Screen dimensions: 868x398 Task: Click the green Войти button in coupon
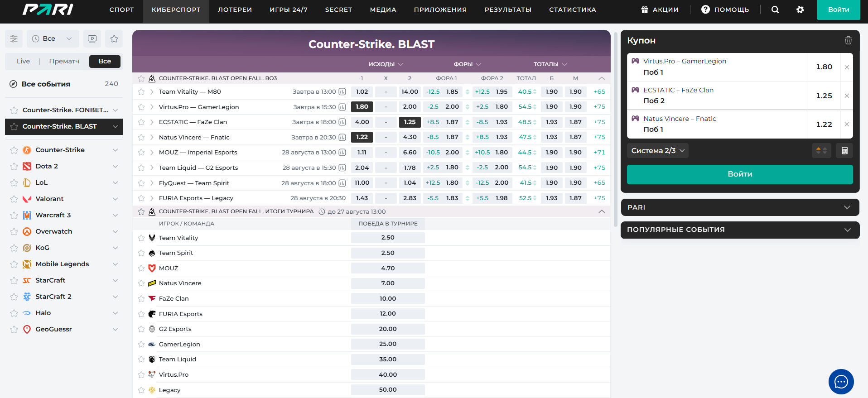click(x=740, y=174)
